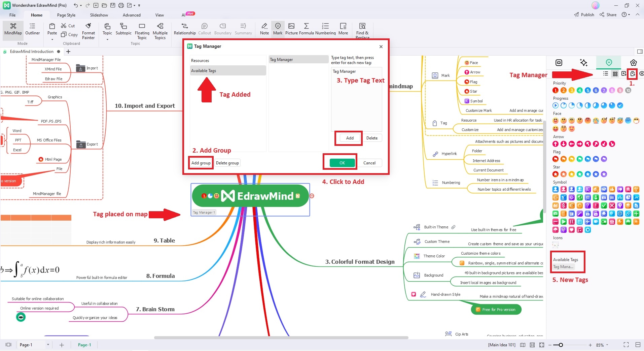Add a new page with plus button
Screen dimensions: 644x351
(62, 345)
